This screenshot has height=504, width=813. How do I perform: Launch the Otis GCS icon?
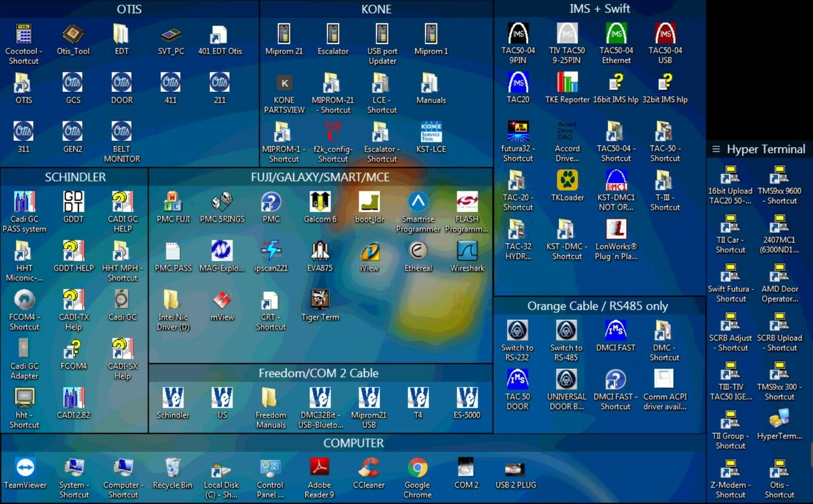pos(73,82)
